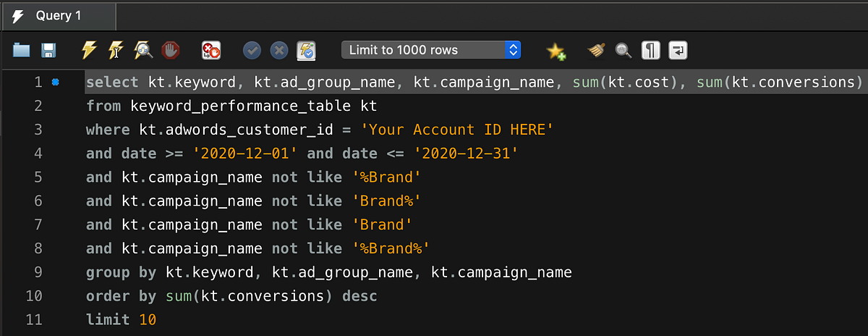Open a SQL script file

22,50
